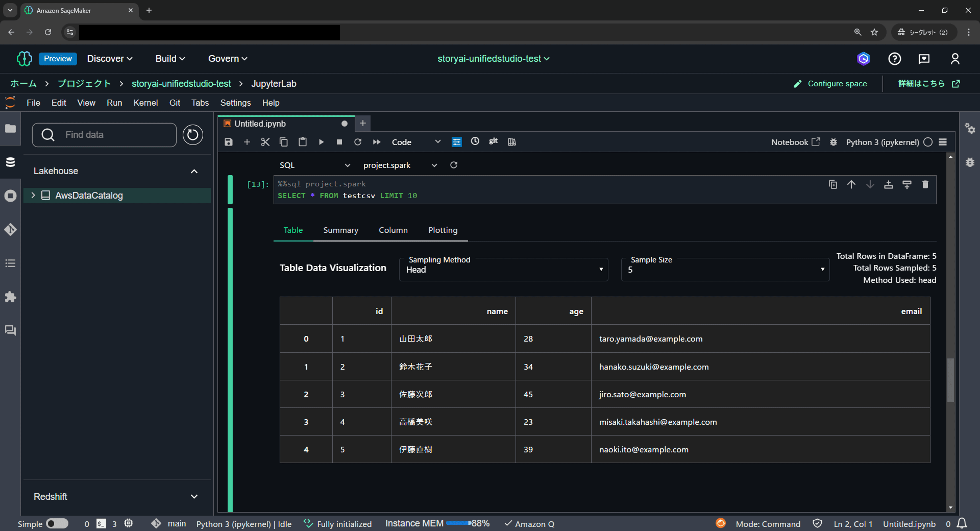Restart kernel and run all cells
Viewport: 980px width, 531px height.
[x=376, y=142]
